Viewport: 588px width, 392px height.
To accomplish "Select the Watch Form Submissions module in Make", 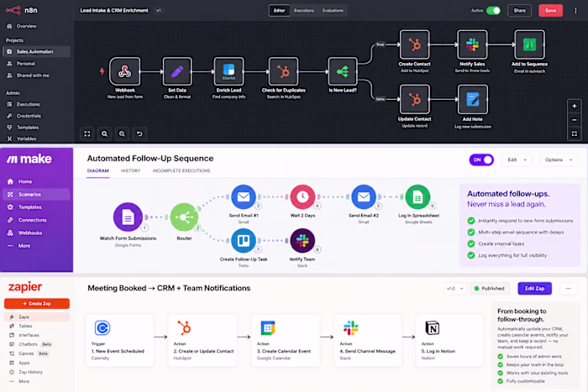I will click(128, 217).
